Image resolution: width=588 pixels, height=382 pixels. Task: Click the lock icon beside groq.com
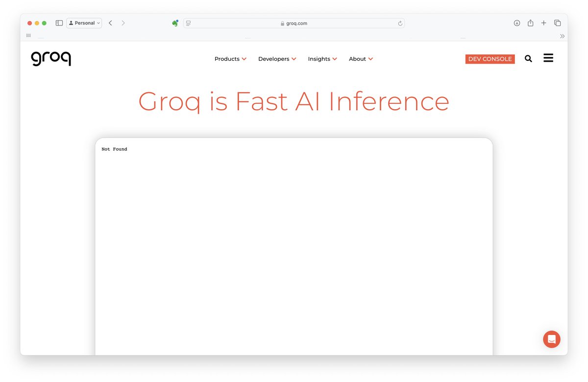(x=283, y=24)
